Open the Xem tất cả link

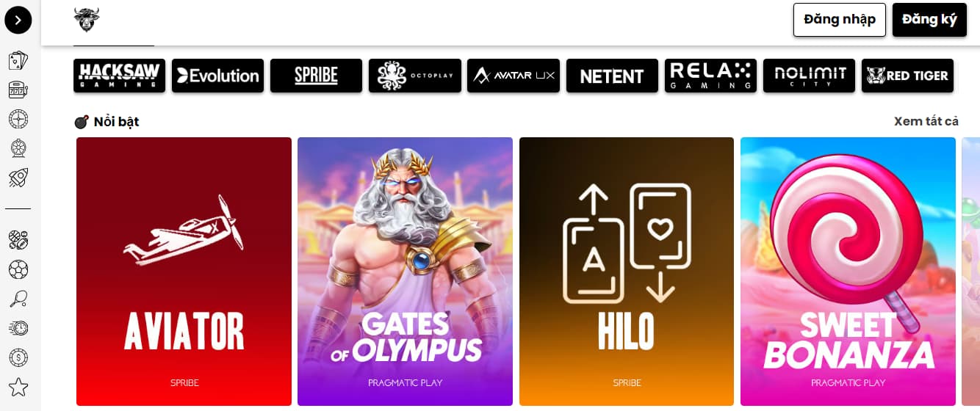click(926, 121)
